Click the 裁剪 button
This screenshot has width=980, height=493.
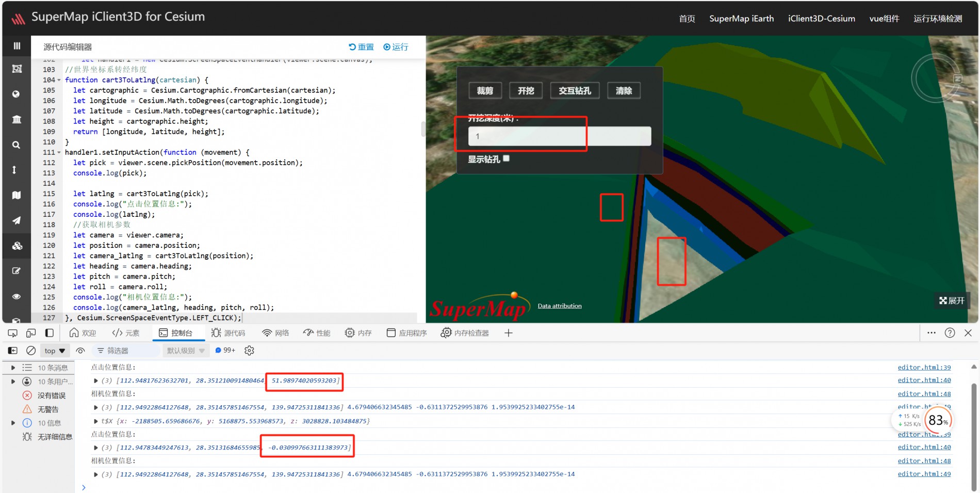[485, 91]
